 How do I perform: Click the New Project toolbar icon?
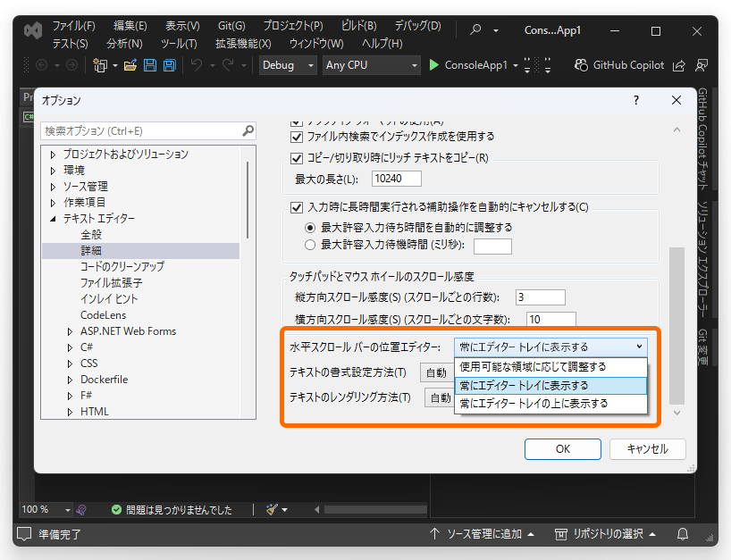pos(101,64)
